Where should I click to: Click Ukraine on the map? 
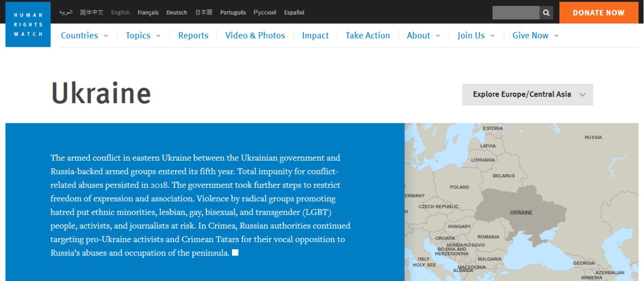click(x=521, y=213)
